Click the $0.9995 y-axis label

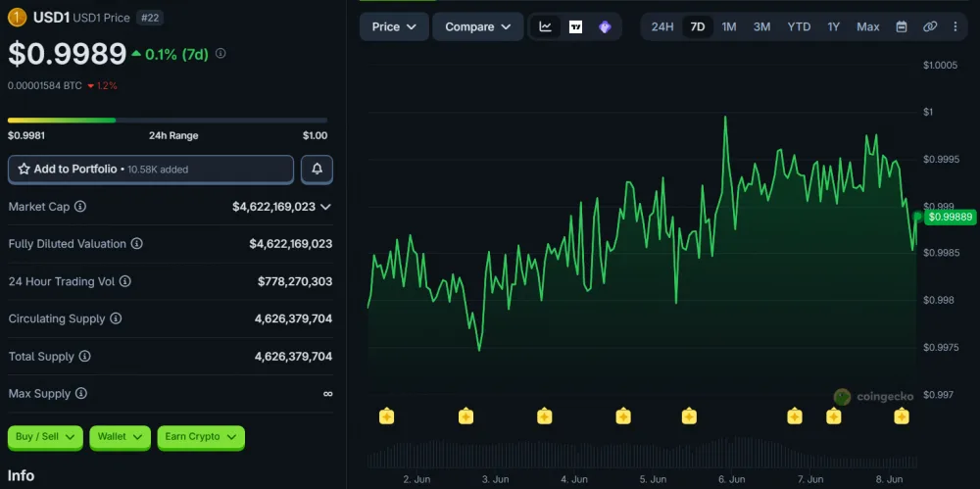pyautogui.click(x=941, y=160)
